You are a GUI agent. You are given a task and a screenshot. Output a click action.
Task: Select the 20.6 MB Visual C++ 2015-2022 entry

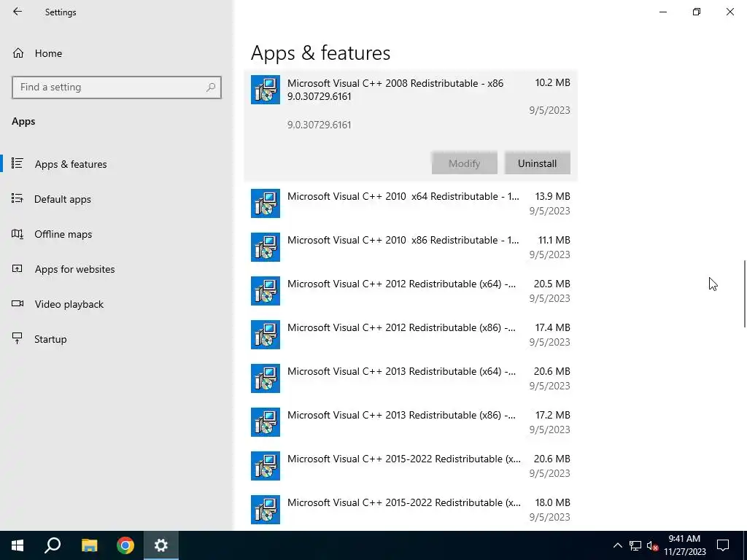(x=411, y=466)
